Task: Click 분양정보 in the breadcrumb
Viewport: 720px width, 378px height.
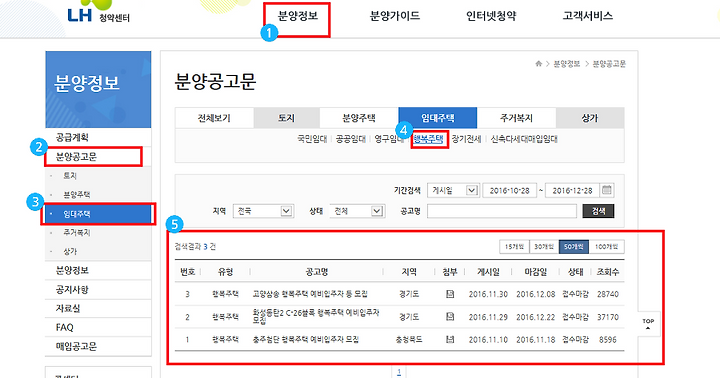Action: [x=566, y=64]
